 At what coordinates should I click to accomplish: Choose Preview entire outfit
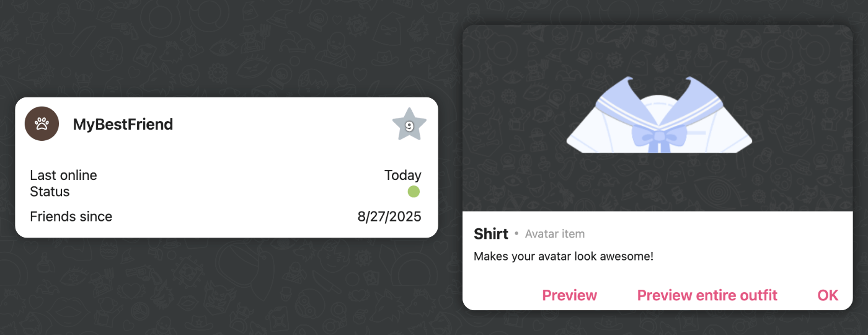[x=707, y=295]
